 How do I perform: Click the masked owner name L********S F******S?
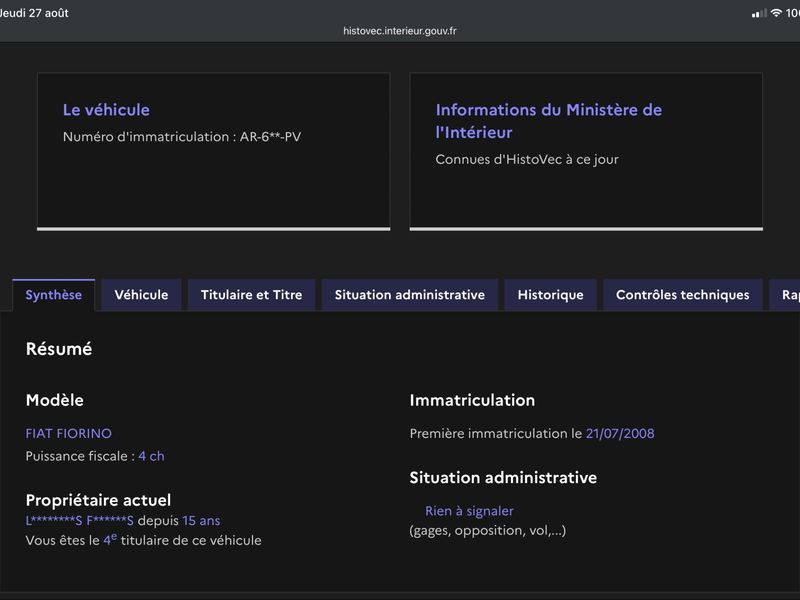80,521
